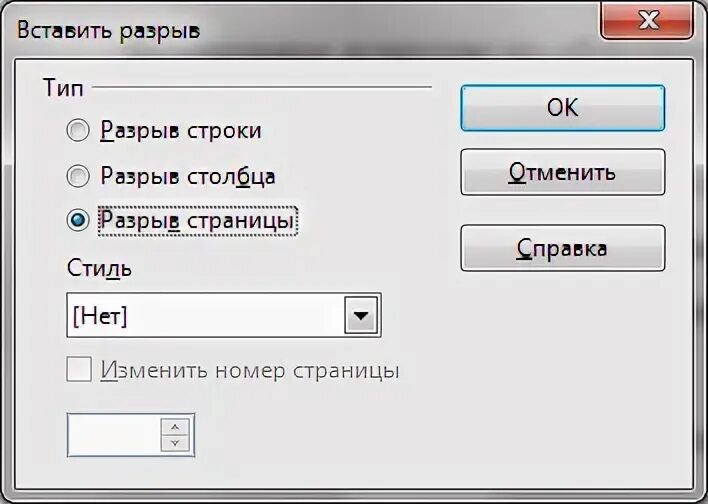Viewport: 708px width, 504px height.
Task: Click the Тип group heading
Action: pos(63,88)
